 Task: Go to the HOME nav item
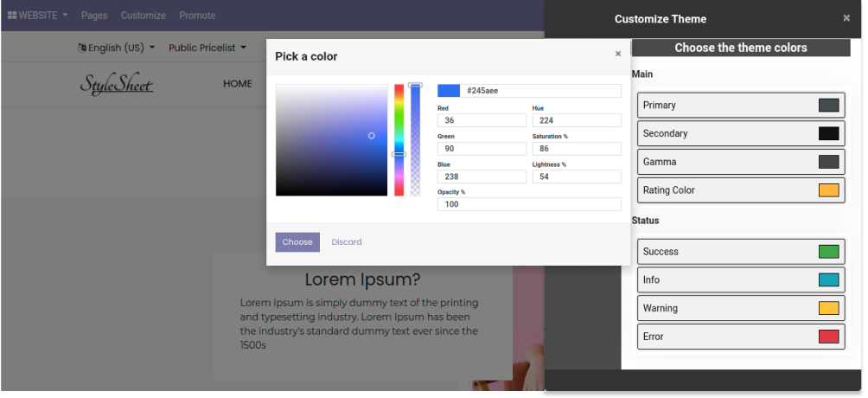pyautogui.click(x=238, y=84)
